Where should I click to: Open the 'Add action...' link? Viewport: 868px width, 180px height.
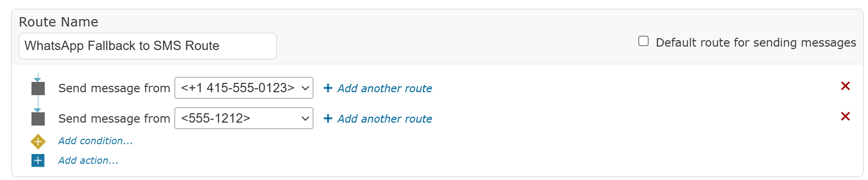coord(88,160)
